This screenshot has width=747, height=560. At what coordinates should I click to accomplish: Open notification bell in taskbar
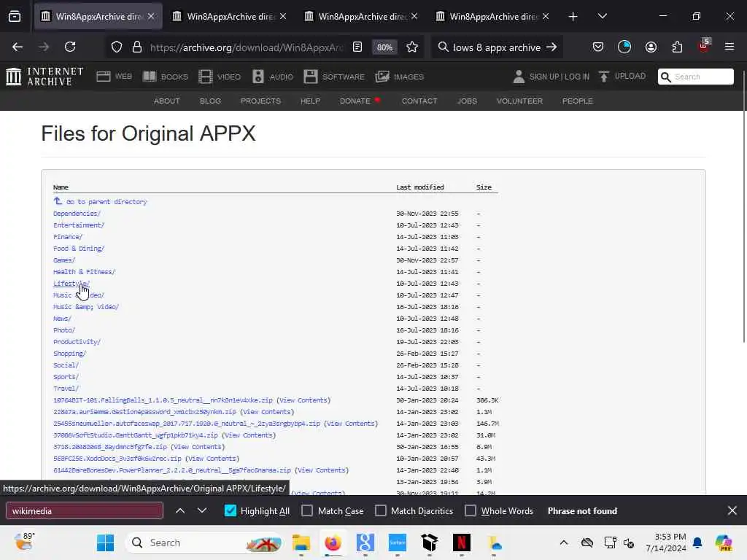coord(697,542)
